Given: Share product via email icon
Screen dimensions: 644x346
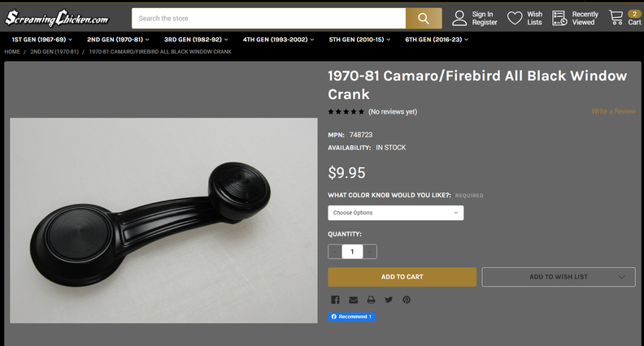Looking at the screenshot, I should coord(353,300).
